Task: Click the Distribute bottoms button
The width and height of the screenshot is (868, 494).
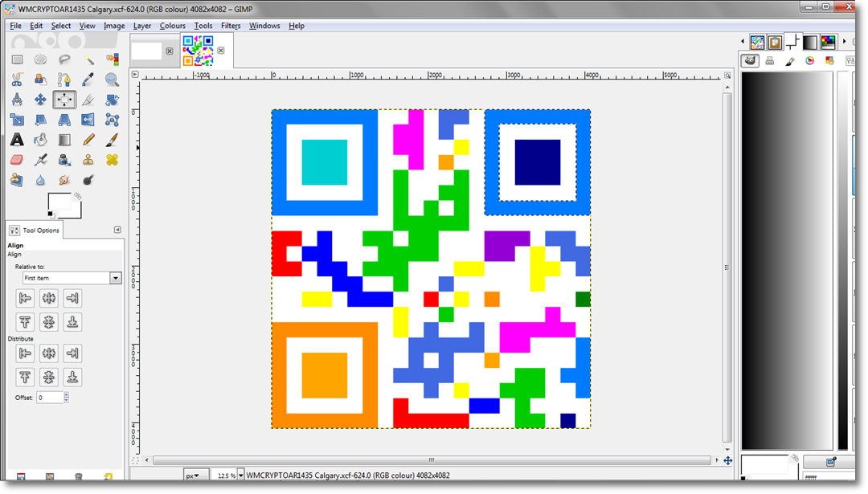Action: click(x=72, y=378)
